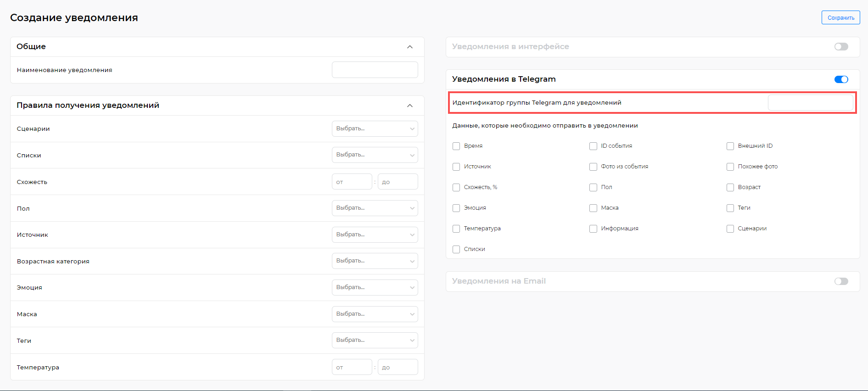This screenshot has width=868, height=391.
Task: Enable the Уведомления в интерфейсе toggle
Action: 841,47
